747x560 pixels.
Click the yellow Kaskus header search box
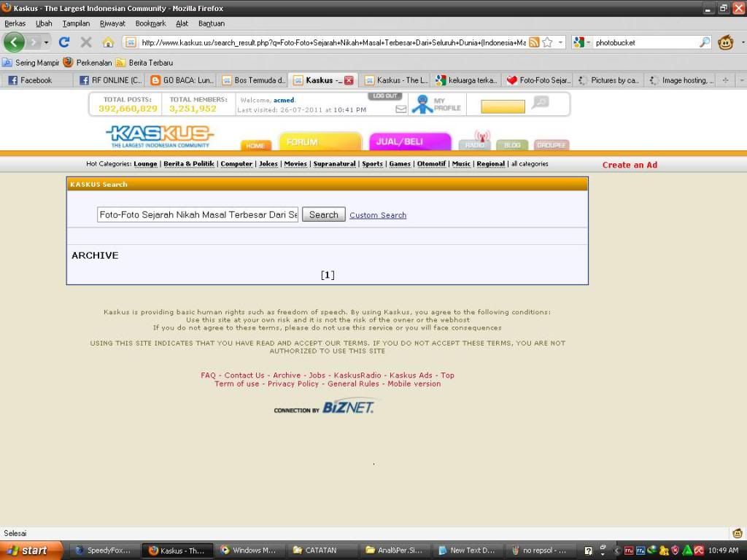pos(503,106)
